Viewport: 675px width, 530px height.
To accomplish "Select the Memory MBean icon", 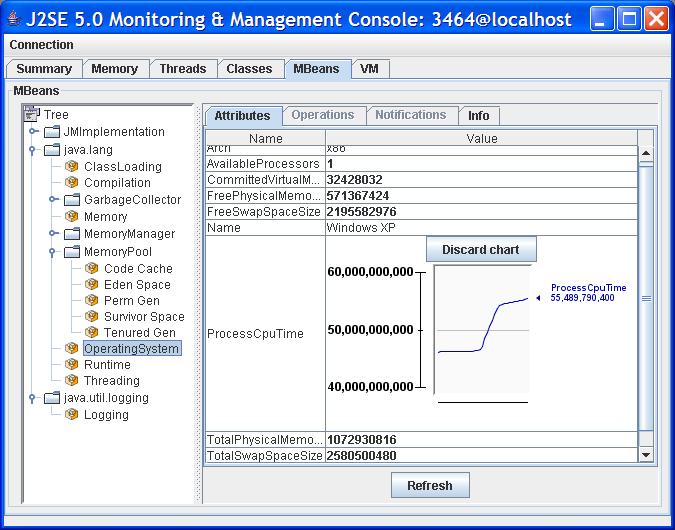I will point(71,216).
